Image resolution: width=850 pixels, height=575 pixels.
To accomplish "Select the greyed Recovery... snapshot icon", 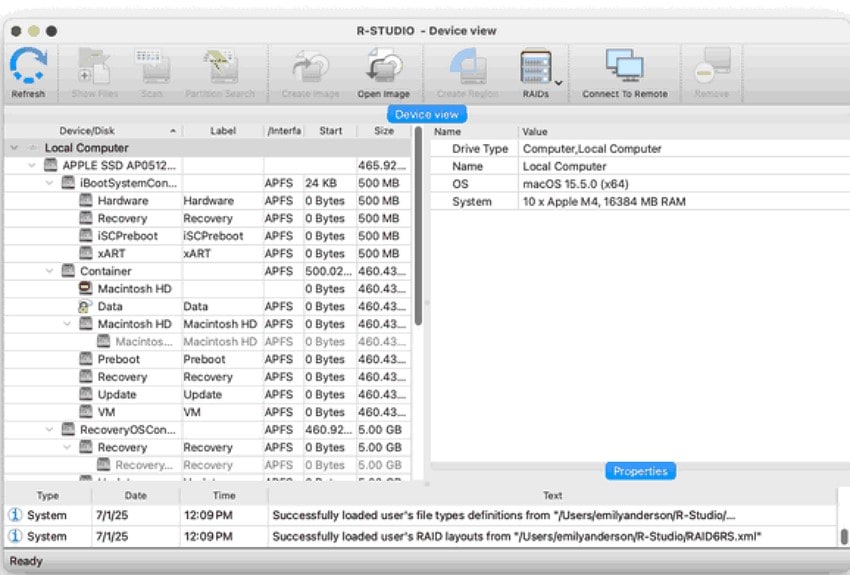I will click(104, 464).
